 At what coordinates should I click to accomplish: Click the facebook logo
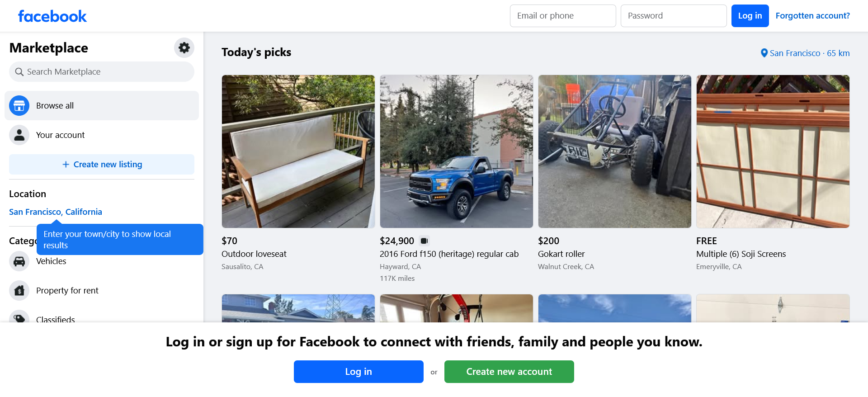pos(52,16)
